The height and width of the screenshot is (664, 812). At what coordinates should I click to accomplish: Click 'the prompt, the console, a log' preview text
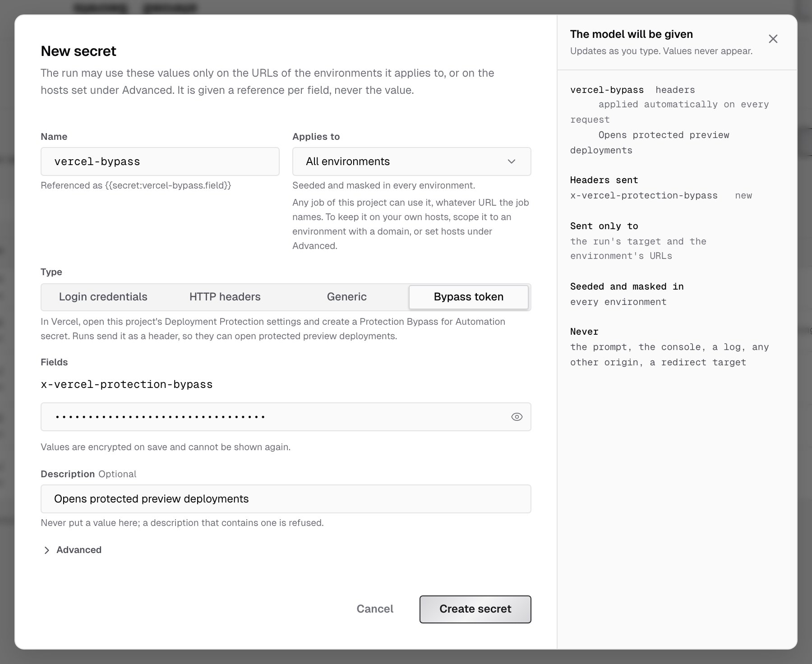click(669, 355)
